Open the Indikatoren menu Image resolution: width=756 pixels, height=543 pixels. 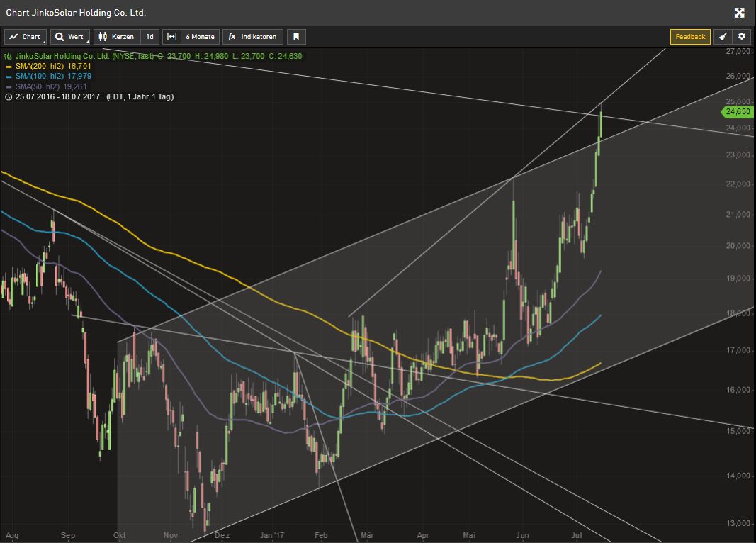point(254,37)
